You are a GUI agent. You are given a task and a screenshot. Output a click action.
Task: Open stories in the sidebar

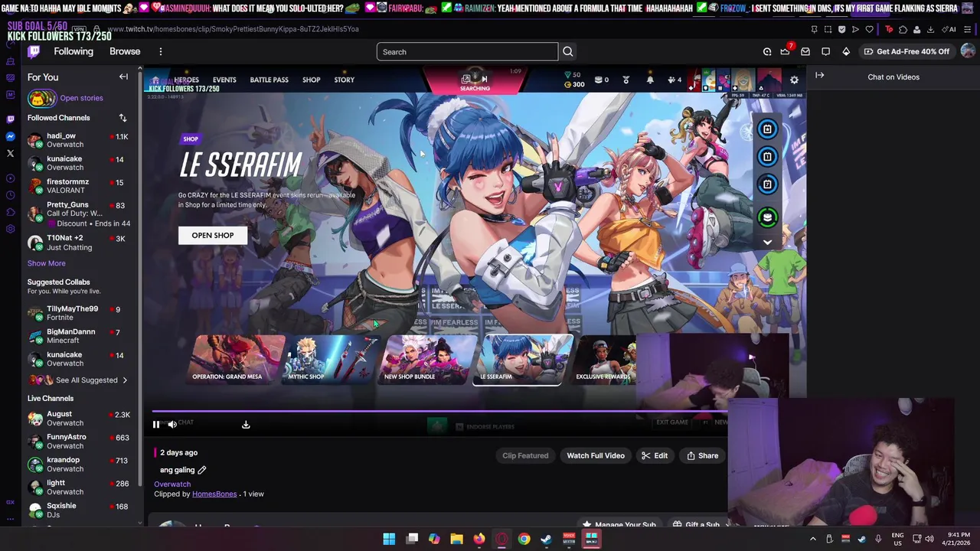66,98
